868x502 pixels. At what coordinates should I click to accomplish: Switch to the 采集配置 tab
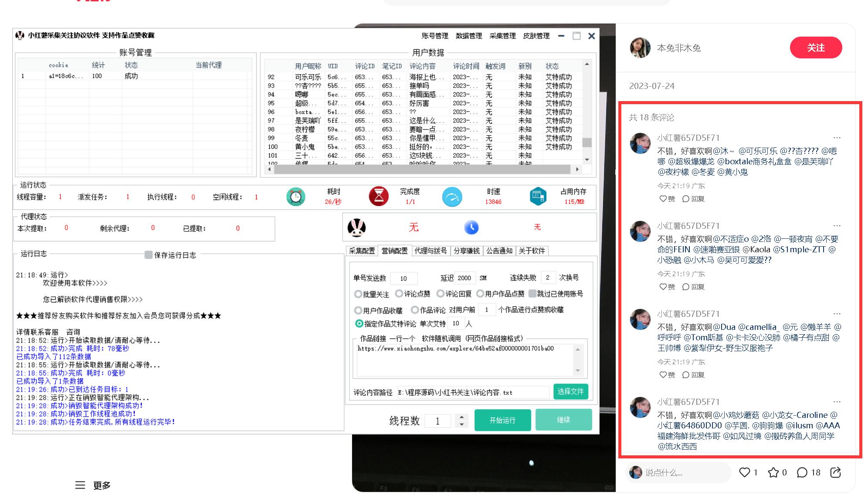coord(362,251)
